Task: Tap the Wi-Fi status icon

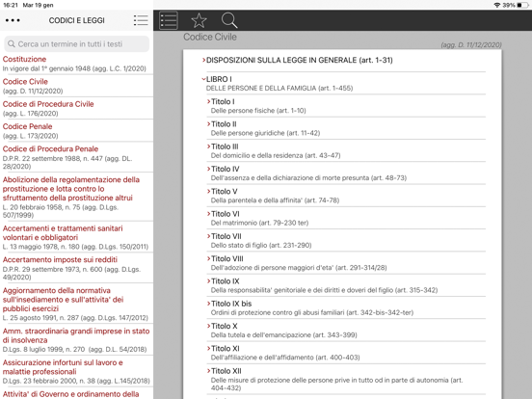Action: 497,5
